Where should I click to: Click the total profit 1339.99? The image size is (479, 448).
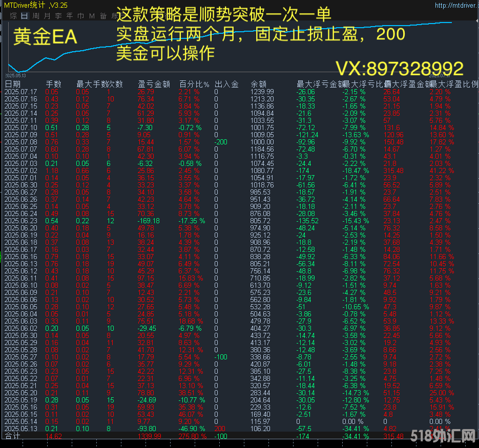click(150, 436)
